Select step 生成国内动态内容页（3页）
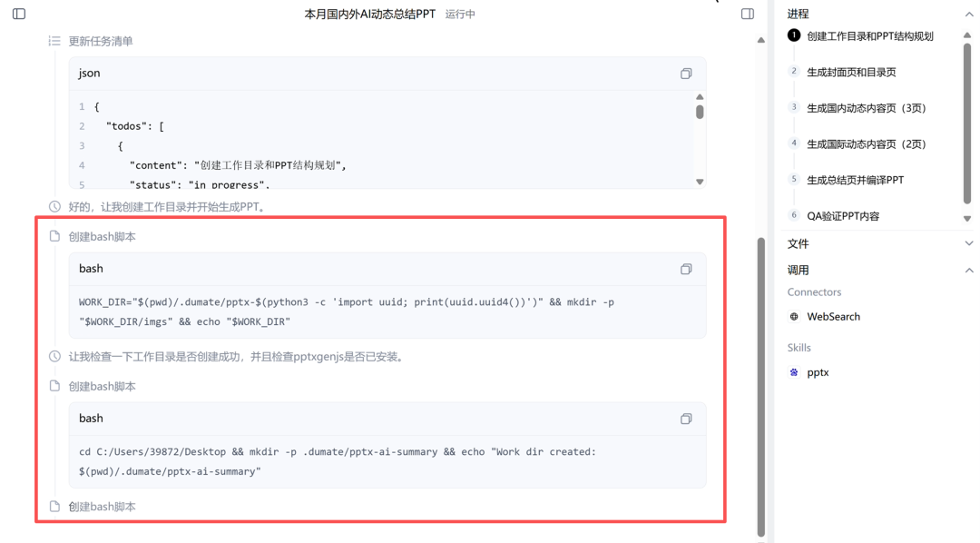980x543 pixels. (x=866, y=108)
